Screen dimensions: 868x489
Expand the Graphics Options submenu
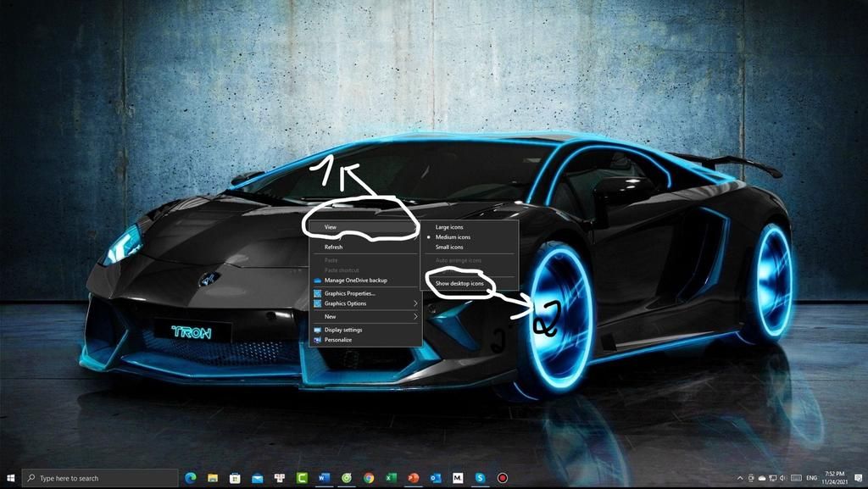[x=366, y=303]
